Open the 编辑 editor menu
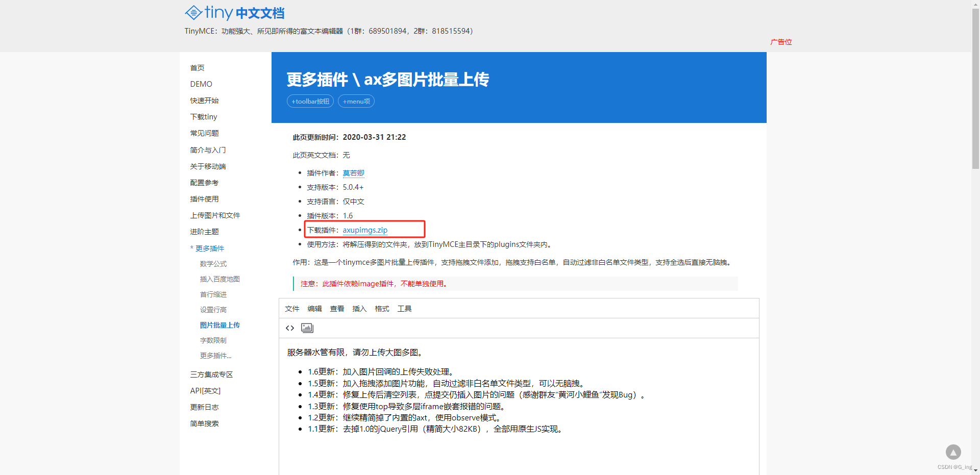This screenshot has height=475, width=980. point(314,309)
